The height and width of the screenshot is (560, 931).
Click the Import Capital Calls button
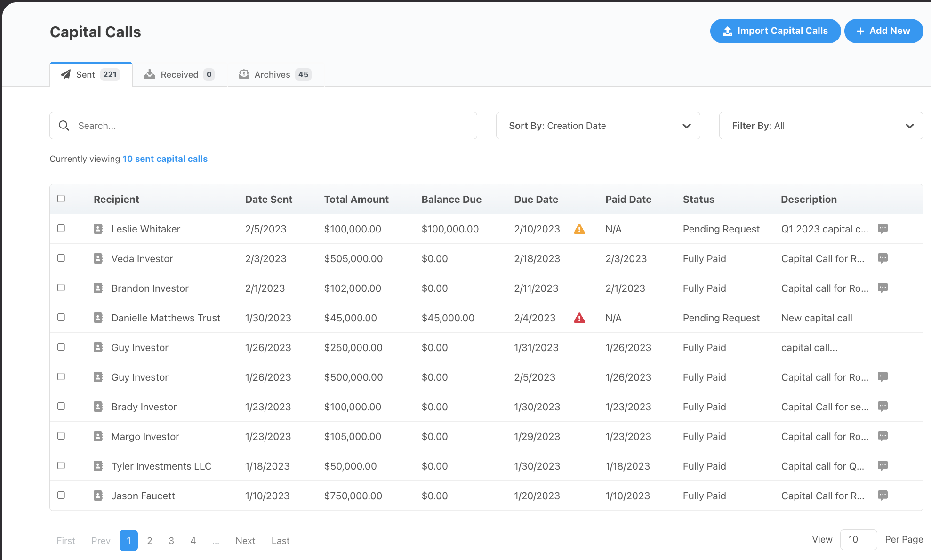tap(775, 31)
